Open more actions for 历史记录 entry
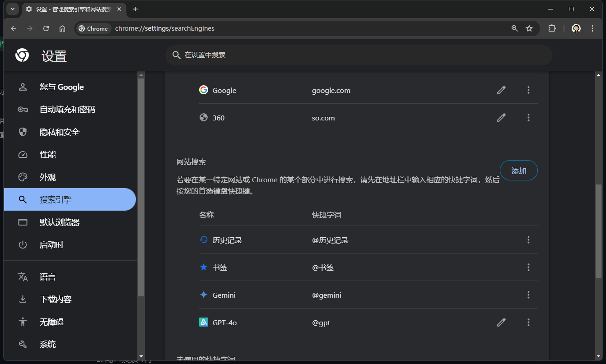 point(528,240)
